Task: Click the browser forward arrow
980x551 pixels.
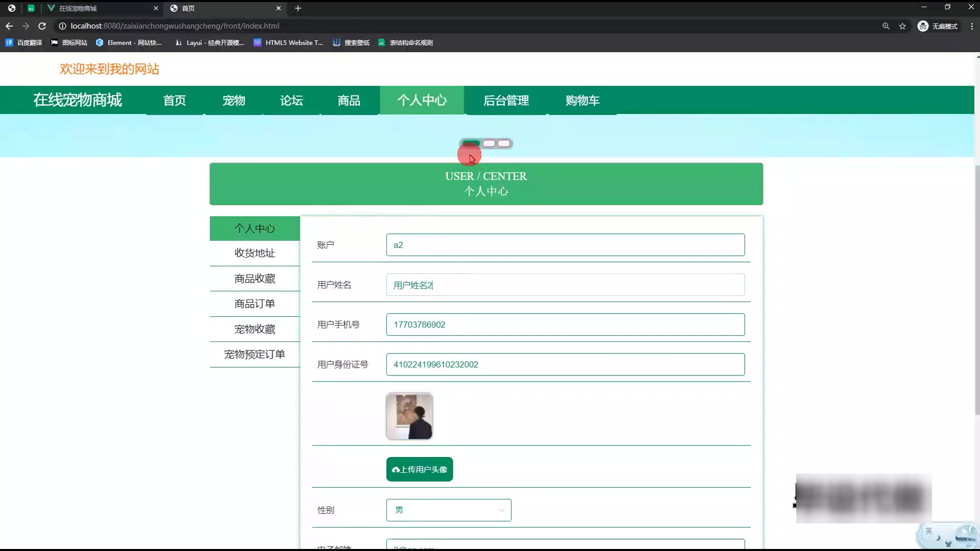Action: (26, 26)
